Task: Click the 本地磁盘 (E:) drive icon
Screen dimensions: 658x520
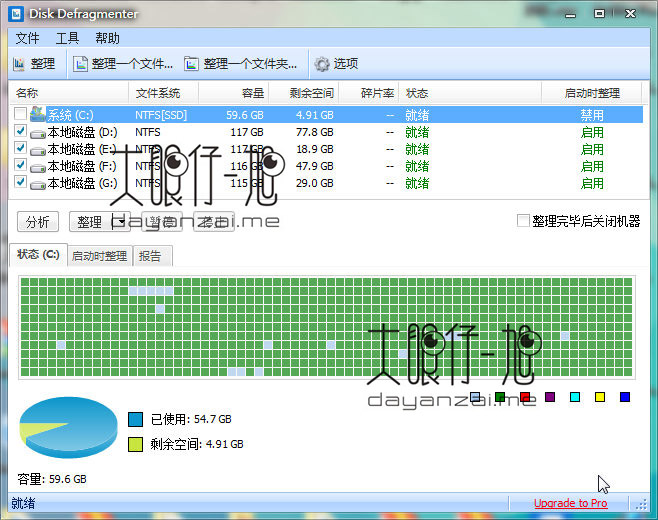Action: pos(38,150)
